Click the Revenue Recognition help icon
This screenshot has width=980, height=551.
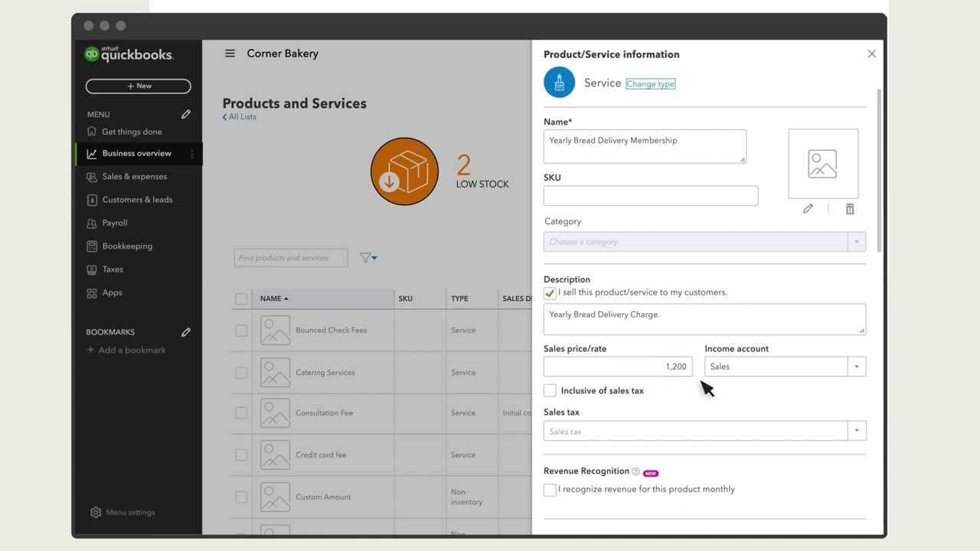pyautogui.click(x=635, y=471)
